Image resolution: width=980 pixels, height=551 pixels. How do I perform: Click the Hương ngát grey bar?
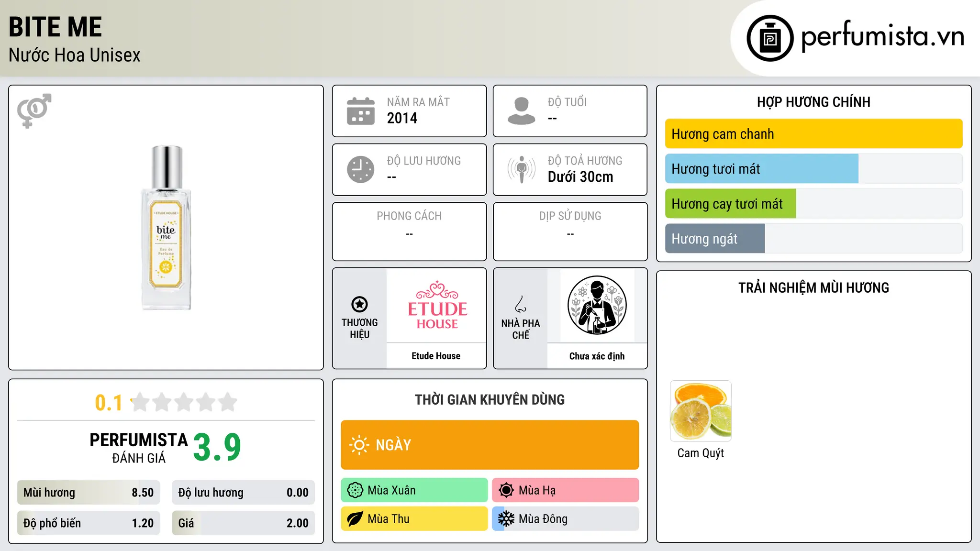coord(715,239)
